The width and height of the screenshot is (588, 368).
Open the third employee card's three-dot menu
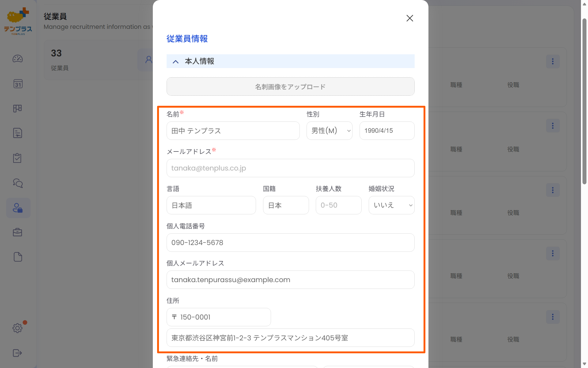point(553,190)
